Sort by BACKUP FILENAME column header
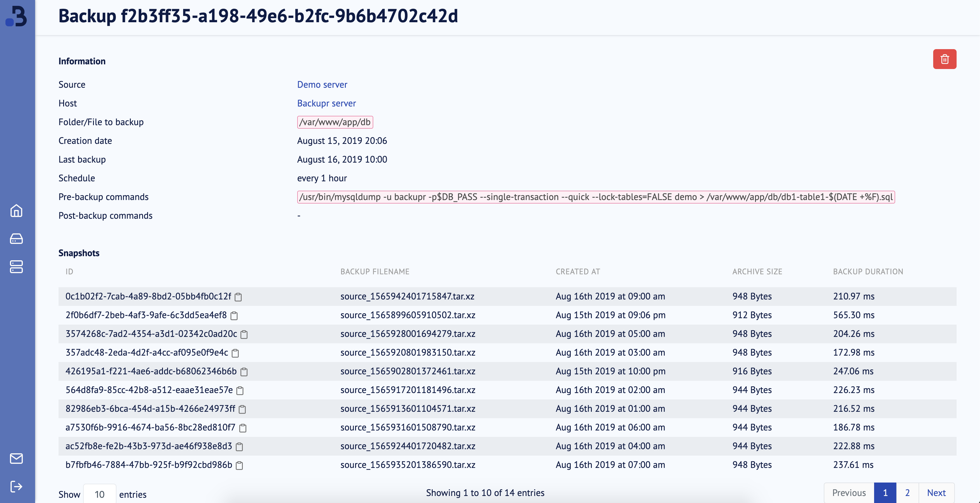 pos(375,271)
